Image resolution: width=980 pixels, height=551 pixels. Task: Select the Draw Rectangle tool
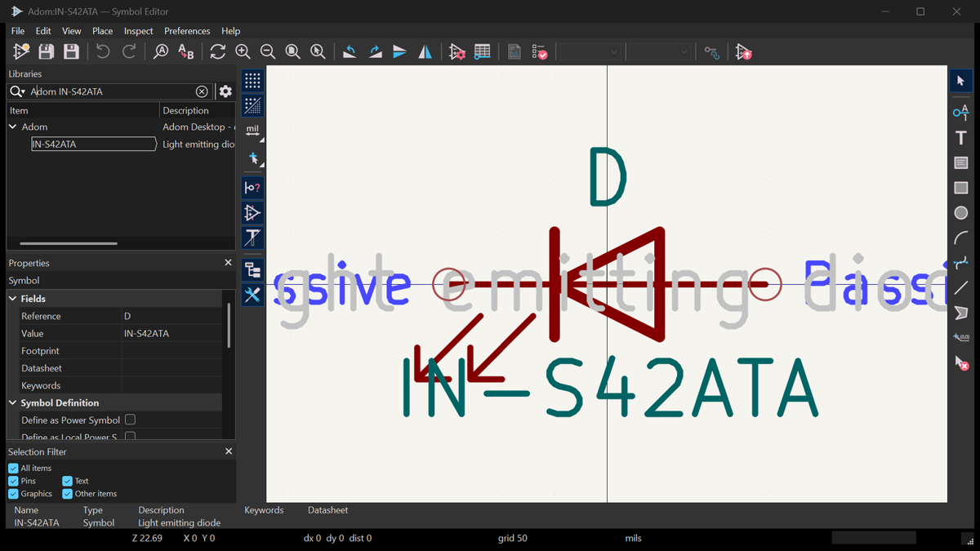coord(961,188)
